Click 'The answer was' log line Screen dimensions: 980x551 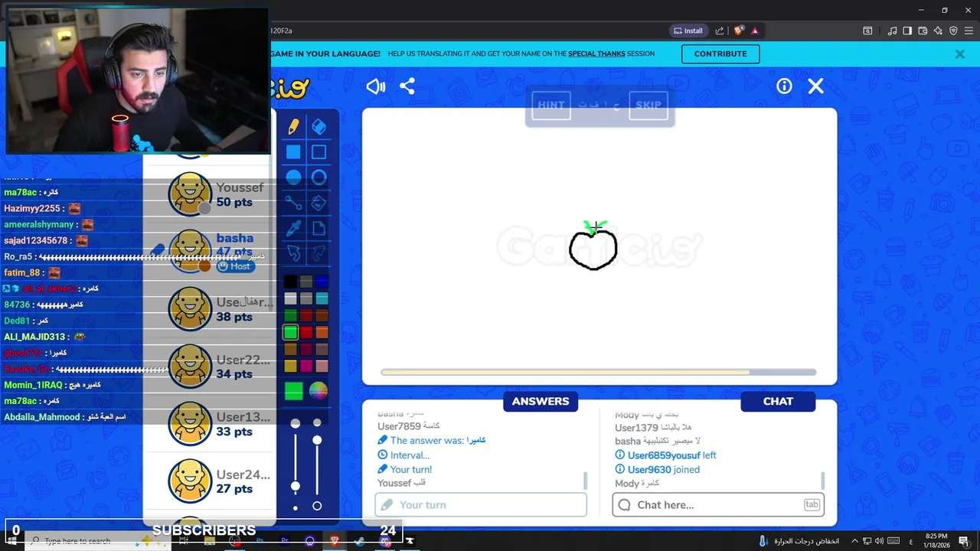click(432, 440)
